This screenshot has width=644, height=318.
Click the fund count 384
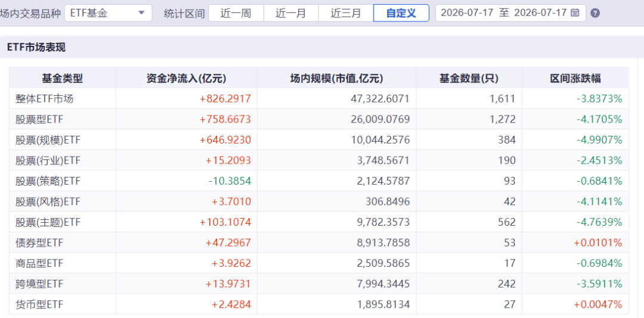point(507,140)
